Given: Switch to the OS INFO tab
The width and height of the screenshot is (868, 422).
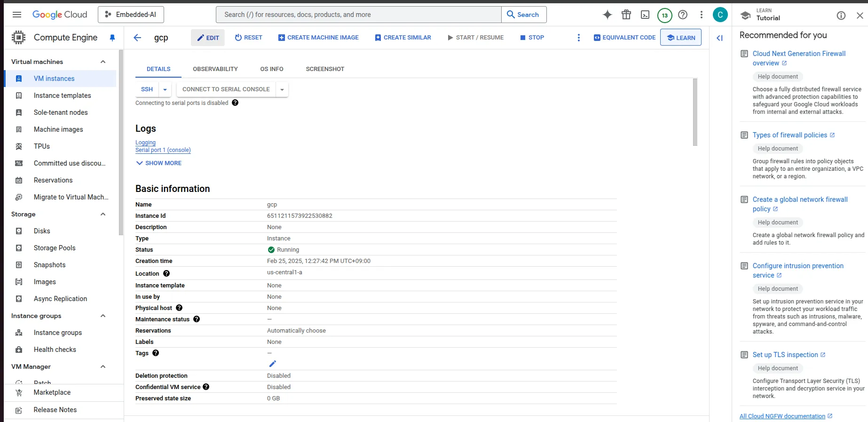Looking at the screenshot, I should click(272, 69).
